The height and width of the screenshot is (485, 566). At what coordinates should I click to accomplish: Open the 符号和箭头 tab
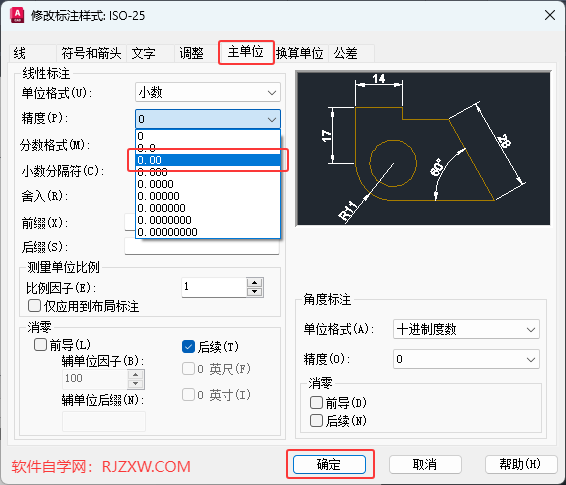click(91, 53)
